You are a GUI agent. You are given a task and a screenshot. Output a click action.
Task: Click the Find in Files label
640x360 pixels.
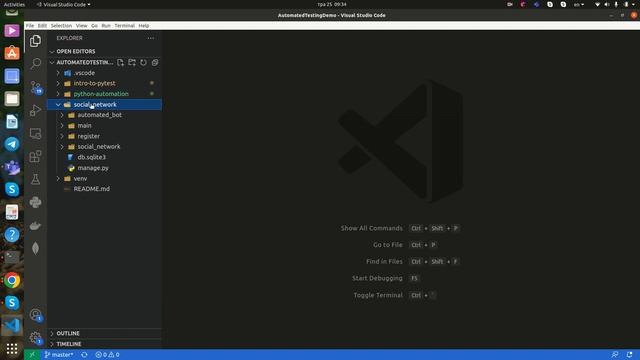[384, 262]
